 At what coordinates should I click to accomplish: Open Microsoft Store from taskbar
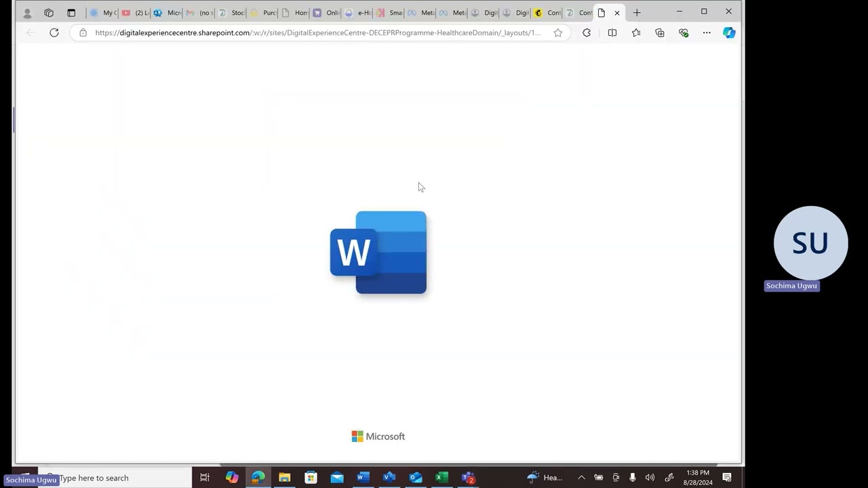coord(311,478)
